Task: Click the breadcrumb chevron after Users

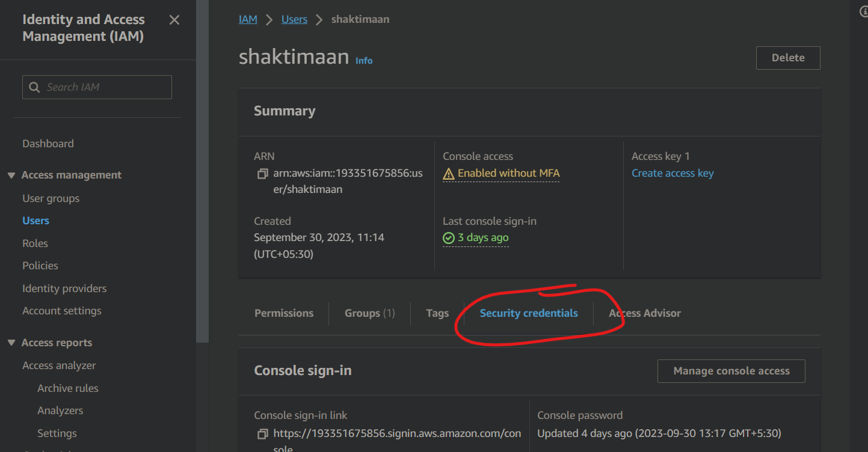Action: [x=319, y=20]
